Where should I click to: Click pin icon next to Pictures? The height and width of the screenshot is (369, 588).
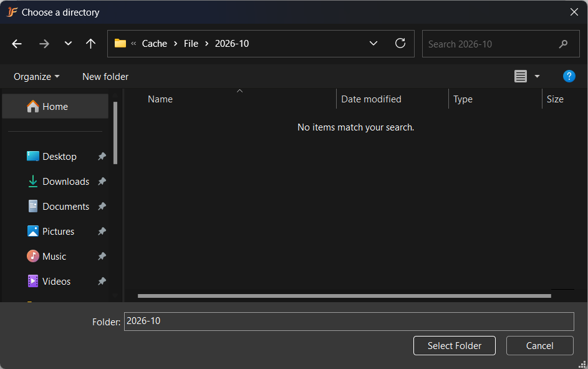pyautogui.click(x=102, y=231)
